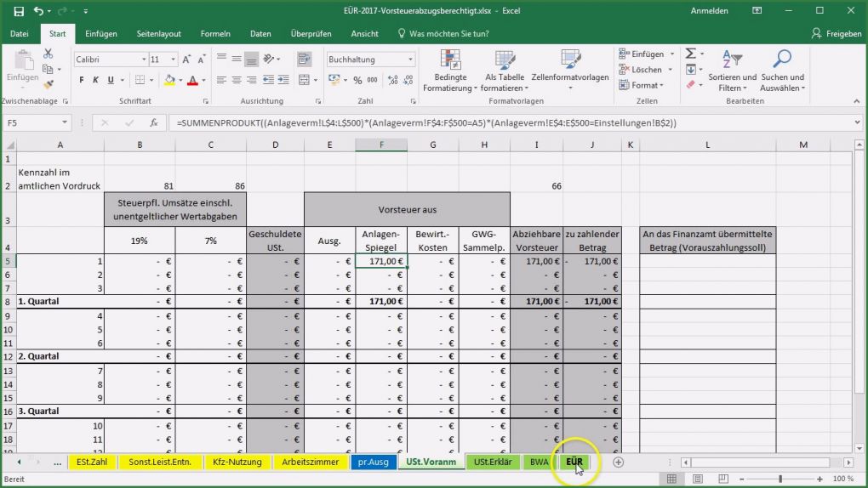Toggle bold formatting (F)

(x=83, y=80)
